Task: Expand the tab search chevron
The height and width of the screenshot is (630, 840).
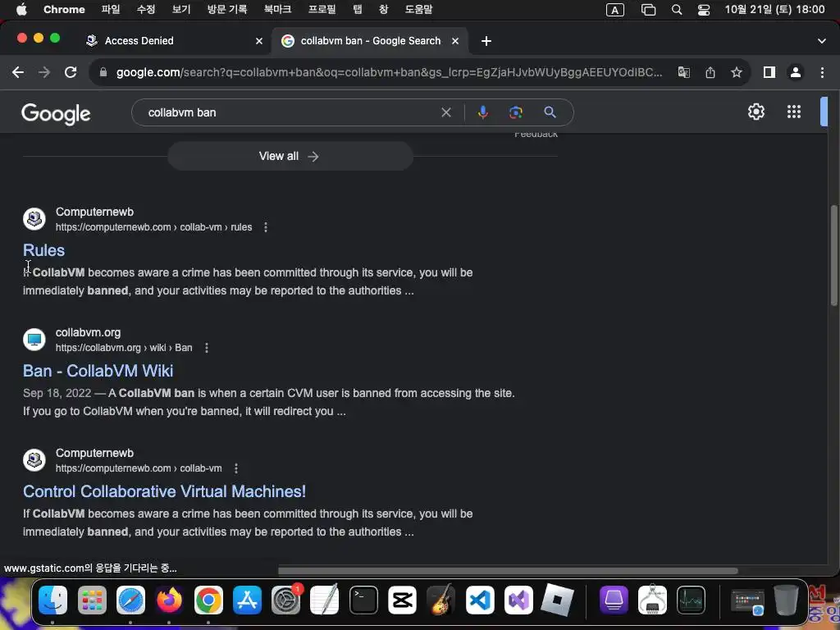Action: click(822, 41)
